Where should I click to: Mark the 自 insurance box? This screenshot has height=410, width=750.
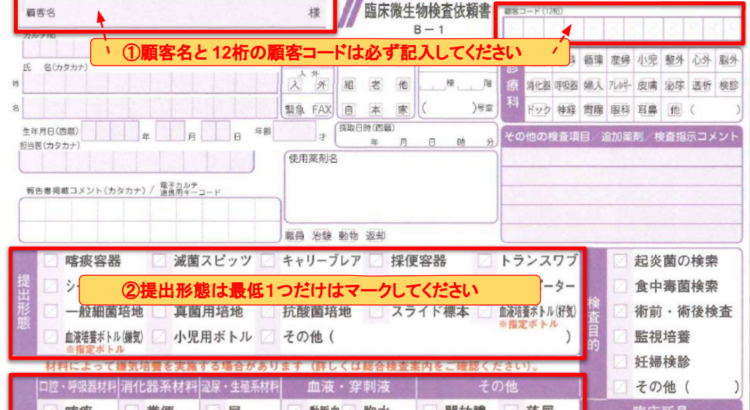tap(349, 110)
